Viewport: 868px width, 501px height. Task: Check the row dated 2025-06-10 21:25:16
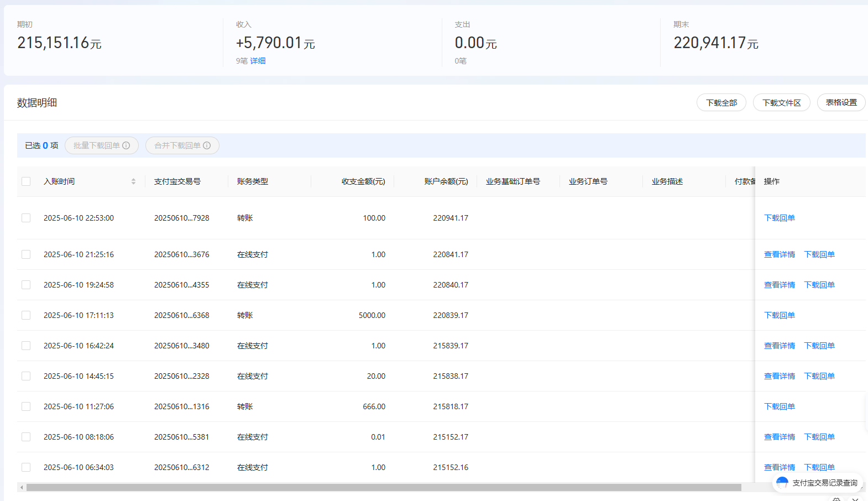tap(26, 254)
